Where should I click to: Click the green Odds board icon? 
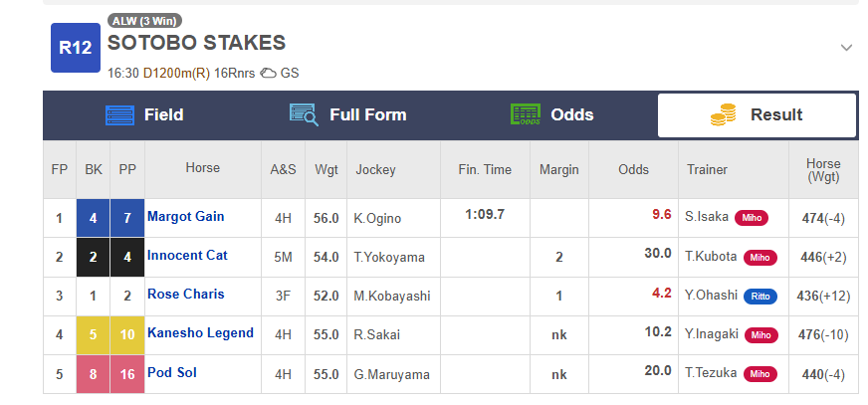pos(526,114)
